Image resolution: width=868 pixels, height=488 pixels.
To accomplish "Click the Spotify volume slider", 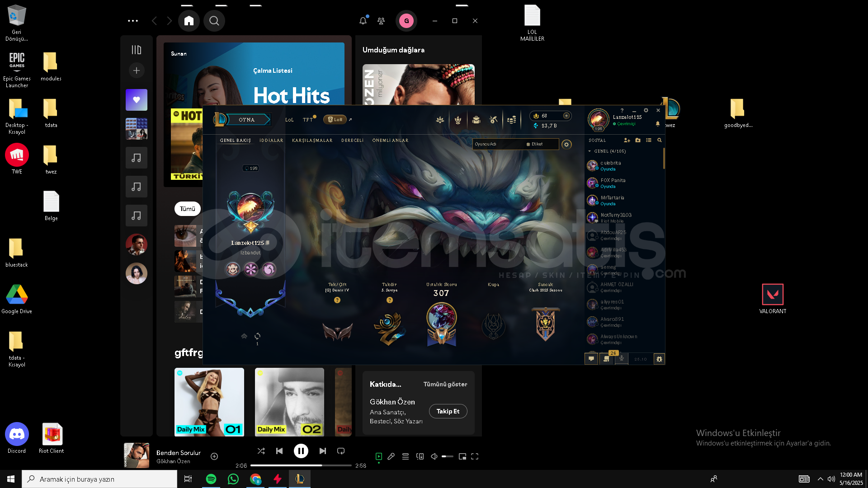I will [x=448, y=456].
